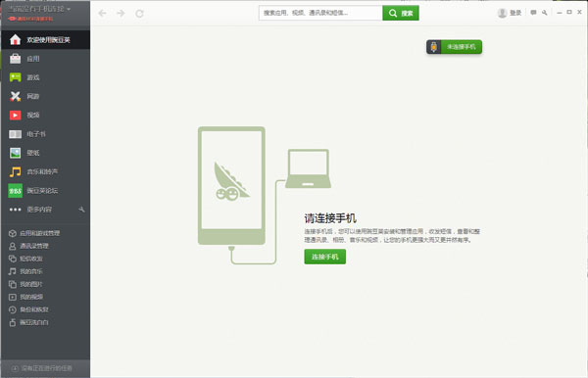Open the 网游 crossed swords icon

click(x=15, y=96)
